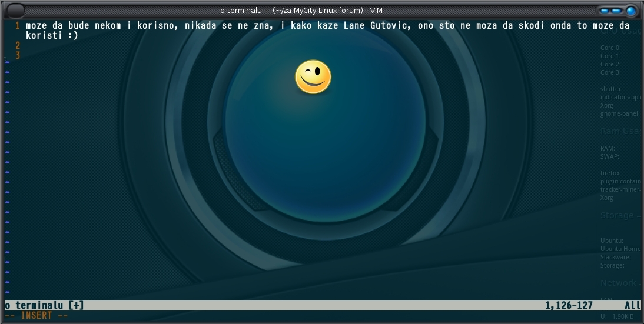Click the 'SWAP:' label in desktop monitor

click(x=609, y=156)
